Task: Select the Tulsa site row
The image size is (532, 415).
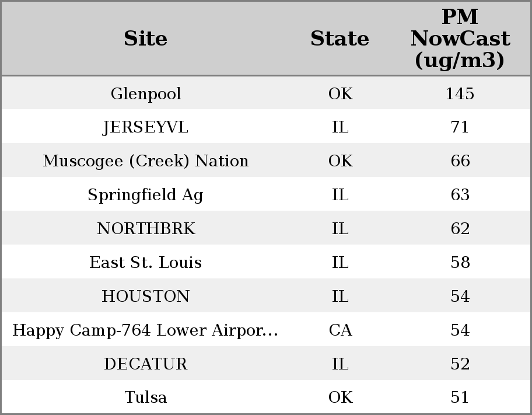Action: click(145, 397)
